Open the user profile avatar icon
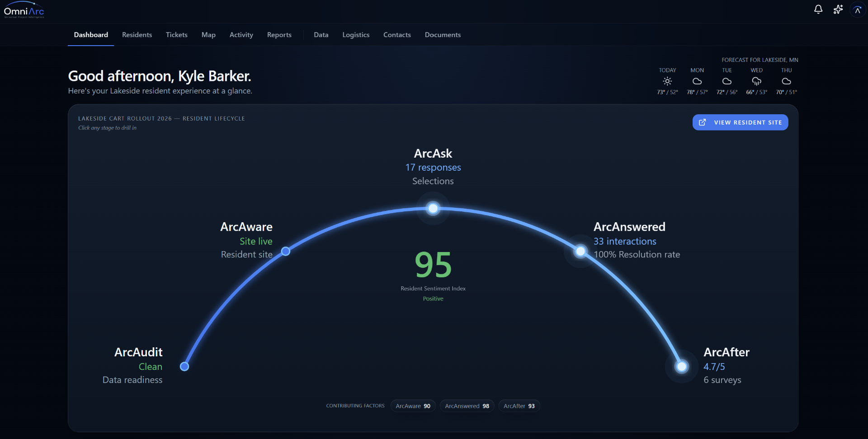 pyautogui.click(x=858, y=9)
